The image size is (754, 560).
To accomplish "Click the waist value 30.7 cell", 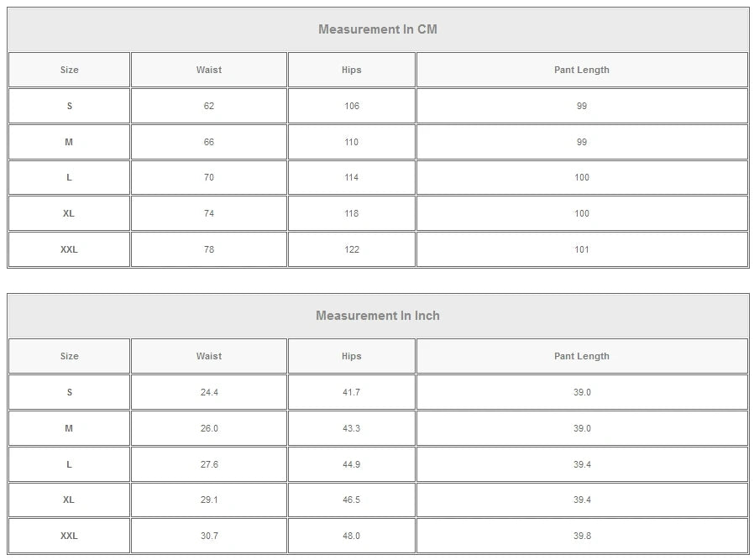I will (x=209, y=536).
